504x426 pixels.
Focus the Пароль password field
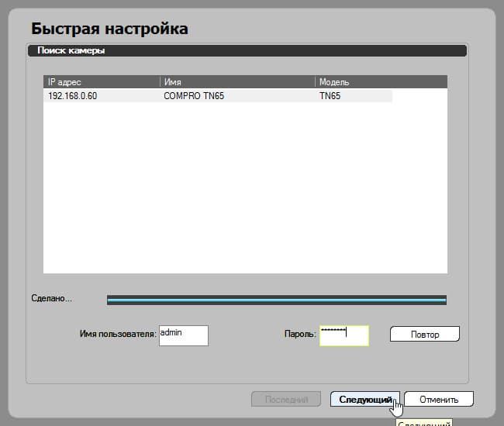(344, 335)
